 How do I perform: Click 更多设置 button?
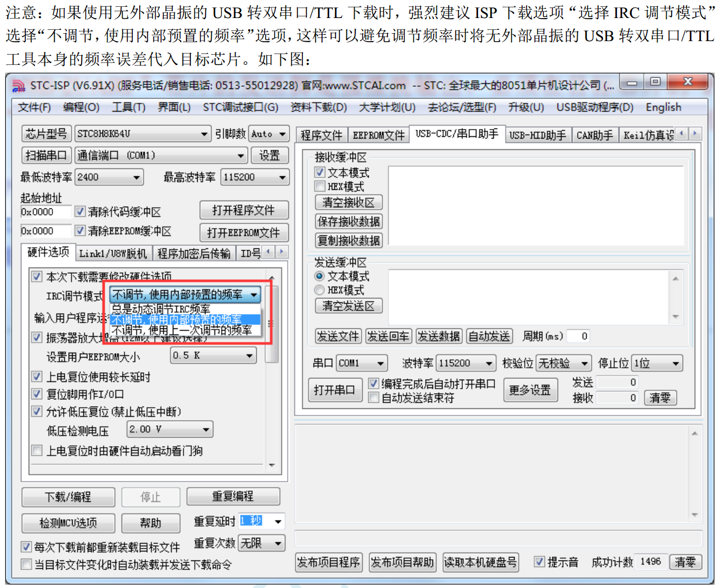pyautogui.click(x=530, y=390)
